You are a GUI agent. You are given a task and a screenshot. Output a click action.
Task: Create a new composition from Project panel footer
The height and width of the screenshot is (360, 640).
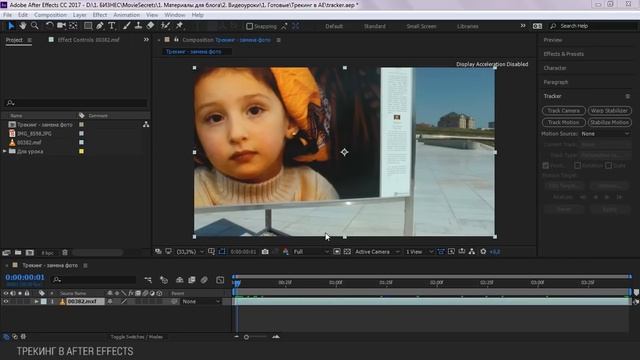coord(30,253)
